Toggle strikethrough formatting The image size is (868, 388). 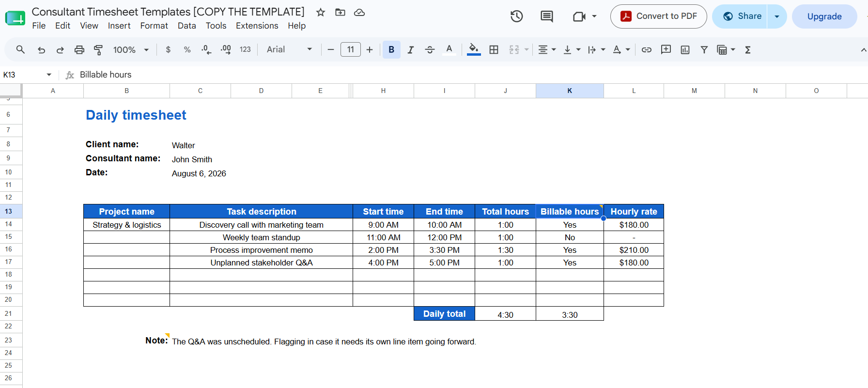click(x=430, y=49)
